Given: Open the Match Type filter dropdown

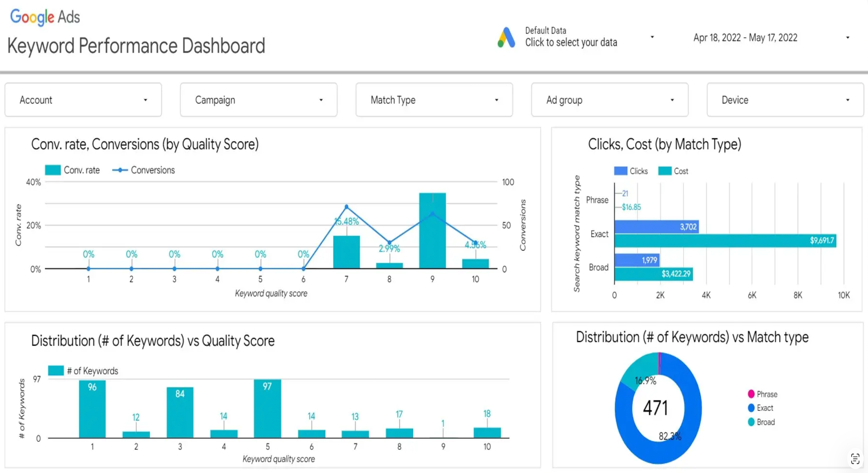Looking at the screenshot, I should click(434, 100).
